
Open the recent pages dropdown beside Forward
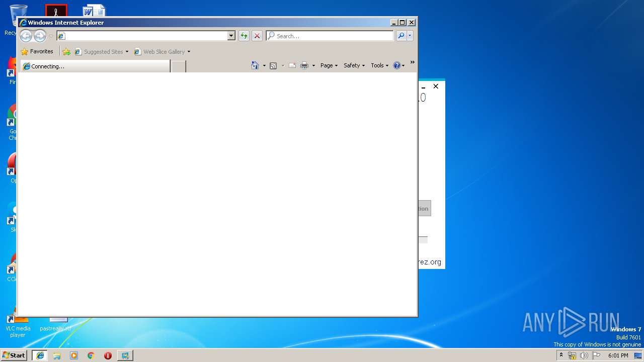click(51, 36)
